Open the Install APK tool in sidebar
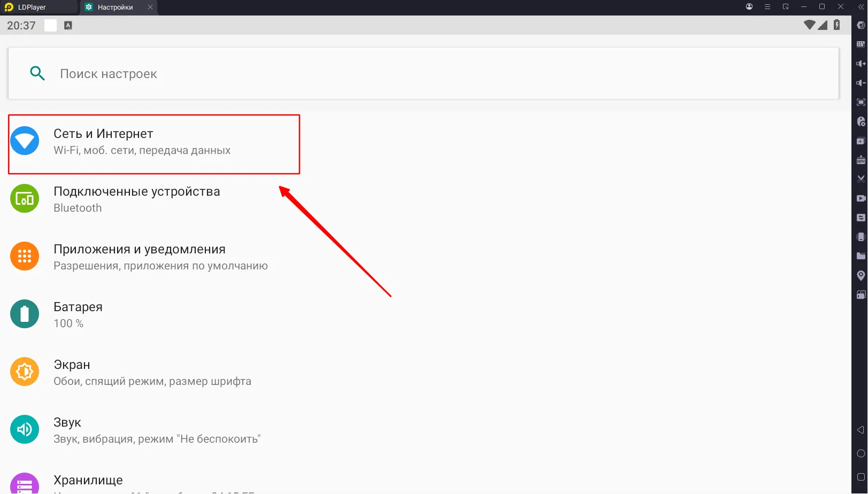Viewport: 868px width, 494px height. [x=861, y=160]
